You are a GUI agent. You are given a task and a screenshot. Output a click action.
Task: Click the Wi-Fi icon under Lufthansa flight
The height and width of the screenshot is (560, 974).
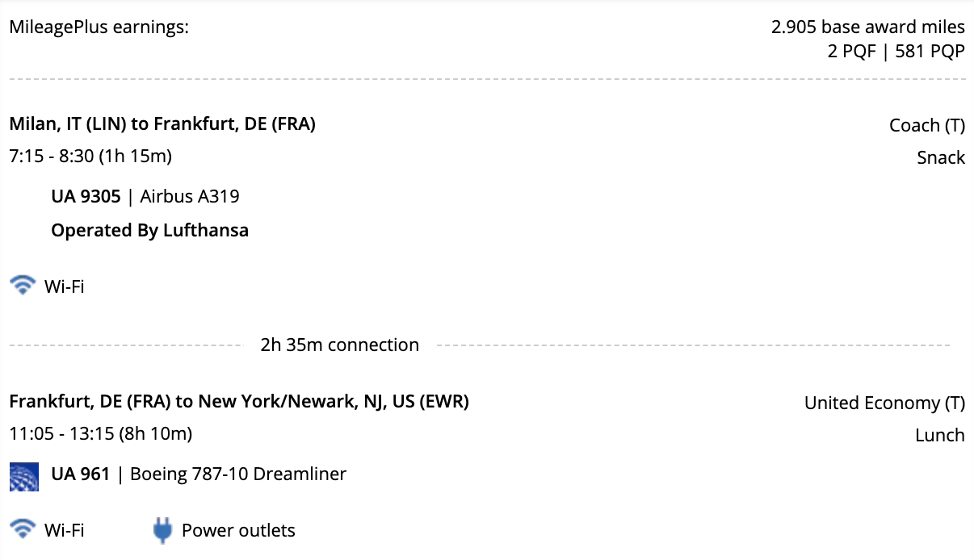tap(23, 285)
